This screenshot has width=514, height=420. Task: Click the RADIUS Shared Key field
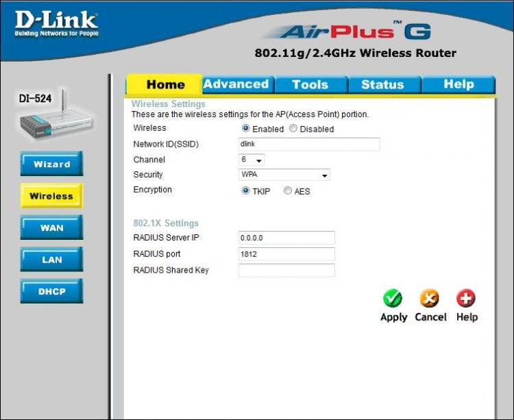[286, 270]
